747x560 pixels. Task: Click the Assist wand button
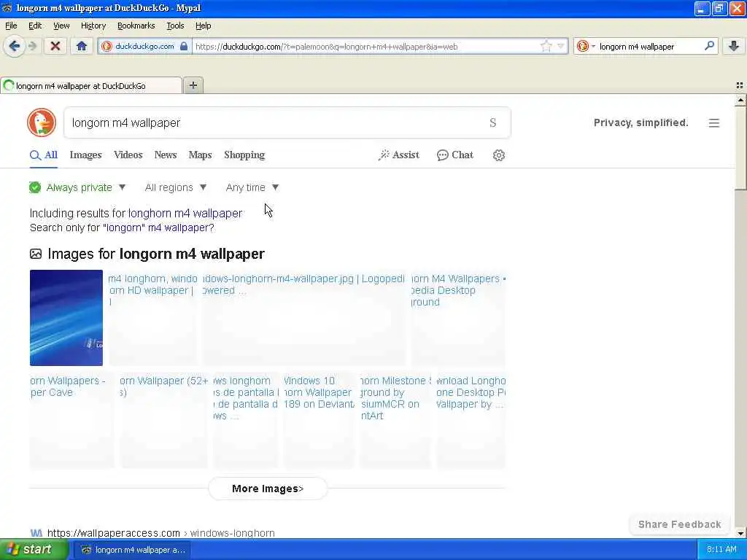click(399, 155)
